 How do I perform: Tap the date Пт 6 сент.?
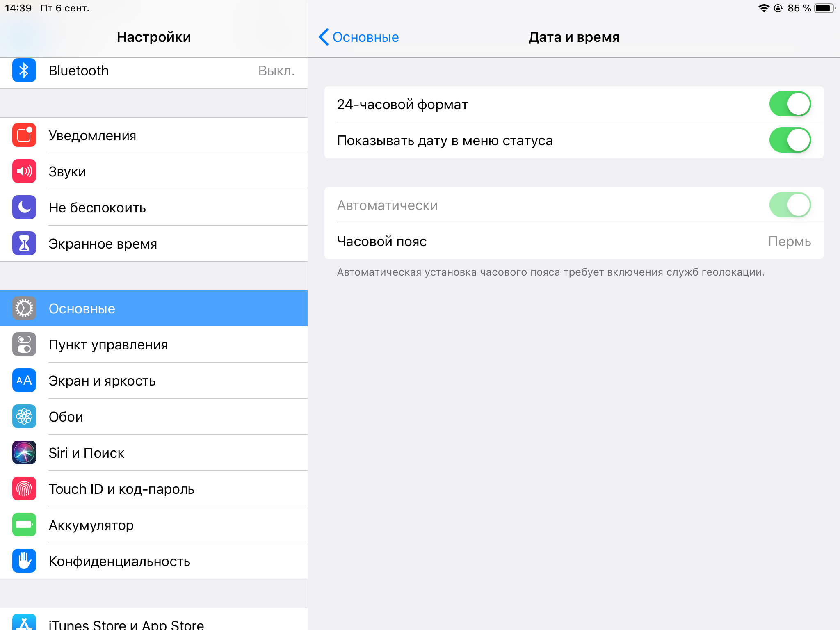[x=65, y=8]
